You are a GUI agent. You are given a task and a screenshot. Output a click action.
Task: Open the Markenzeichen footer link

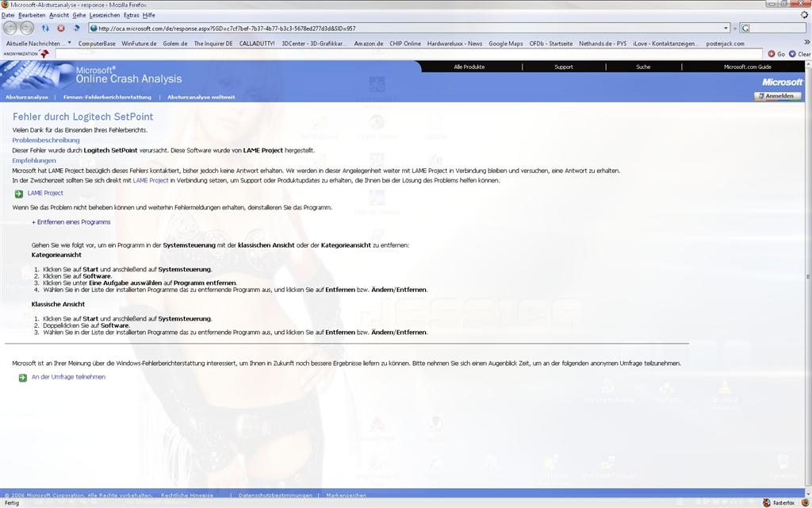[x=347, y=495]
